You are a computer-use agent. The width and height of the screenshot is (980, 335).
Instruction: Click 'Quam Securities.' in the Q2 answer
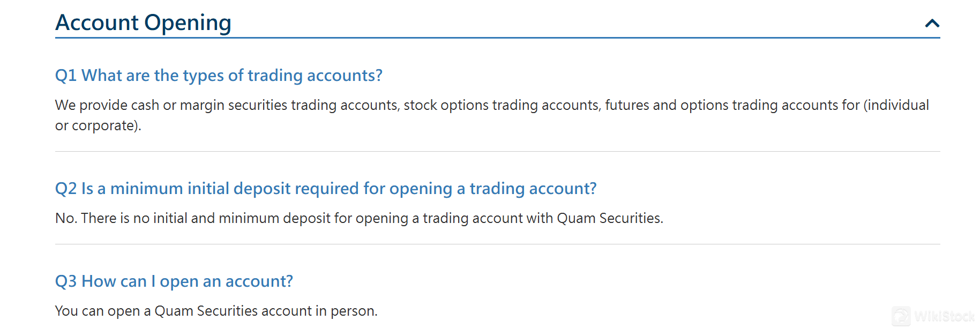[x=610, y=219]
